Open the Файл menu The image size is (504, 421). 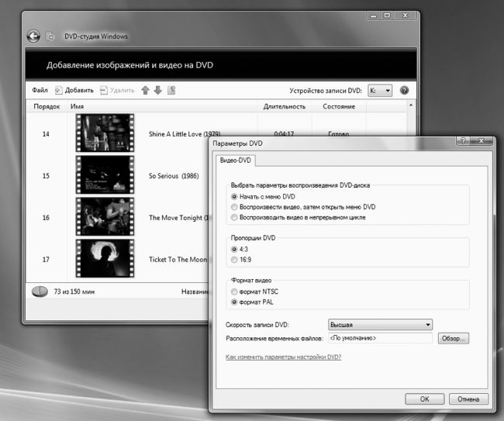(40, 90)
